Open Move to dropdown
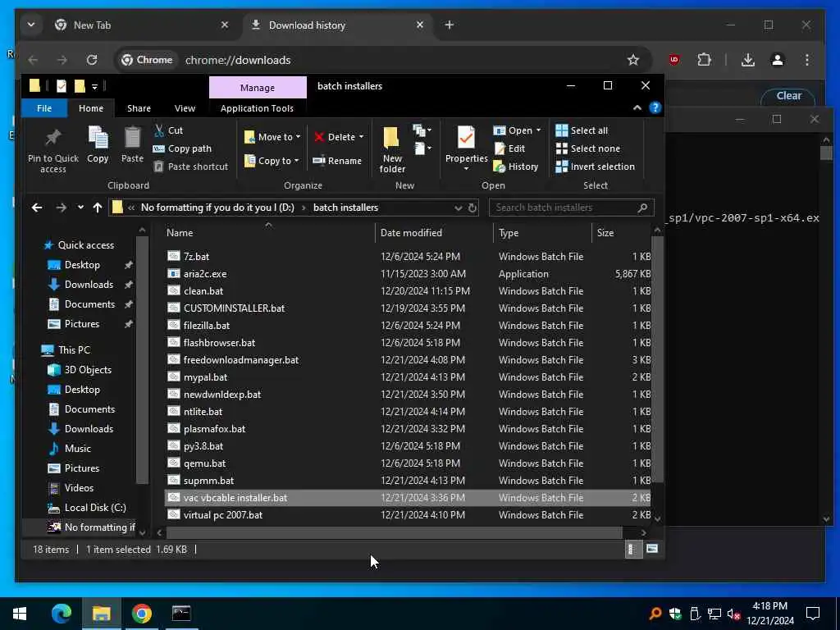This screenshot has height=630, width=840. (x=272, y=137)
